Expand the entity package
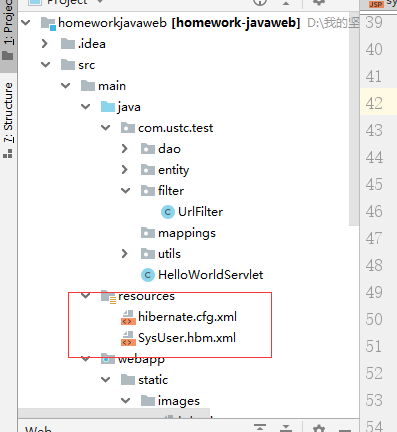The image size is (397, 432). pyautogui.click(x=125, y=170)
